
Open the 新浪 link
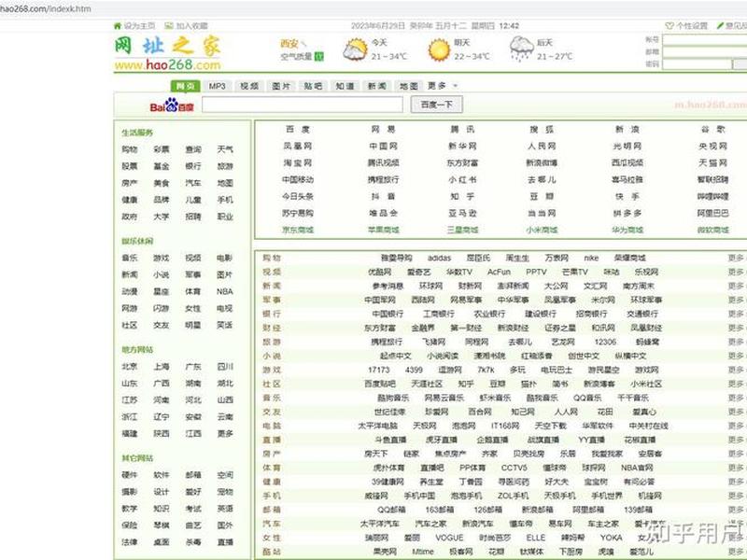click(627, 130)
